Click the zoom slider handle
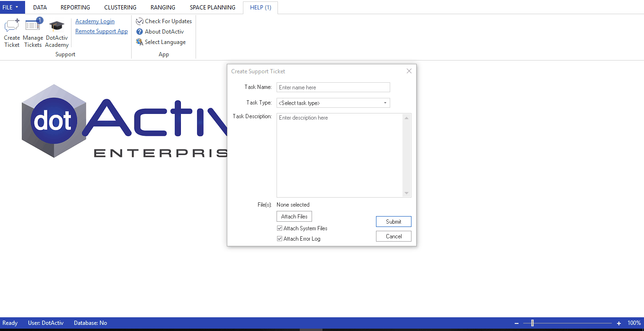Screen dimensions: 644x331 [532, 323]
